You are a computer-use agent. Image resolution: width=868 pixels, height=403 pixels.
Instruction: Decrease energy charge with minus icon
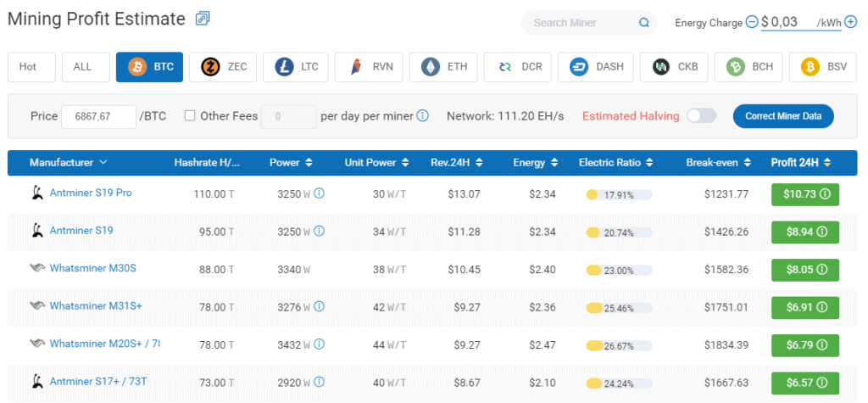751,22
